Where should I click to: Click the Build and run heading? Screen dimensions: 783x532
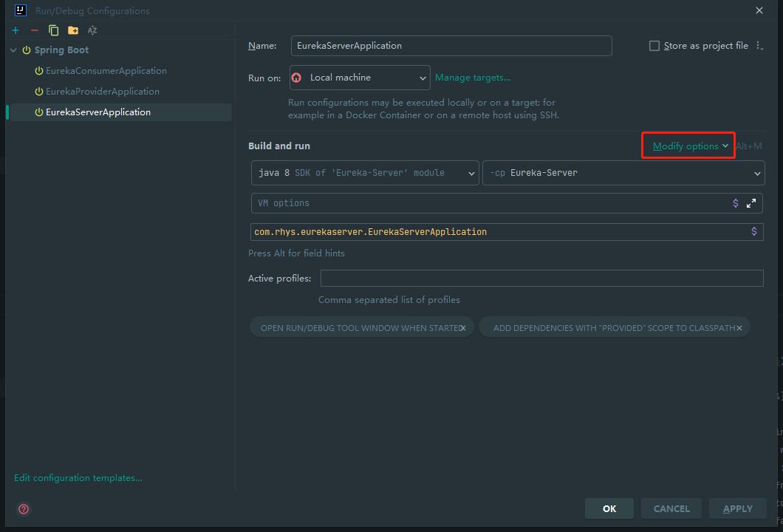click(279, 146)
